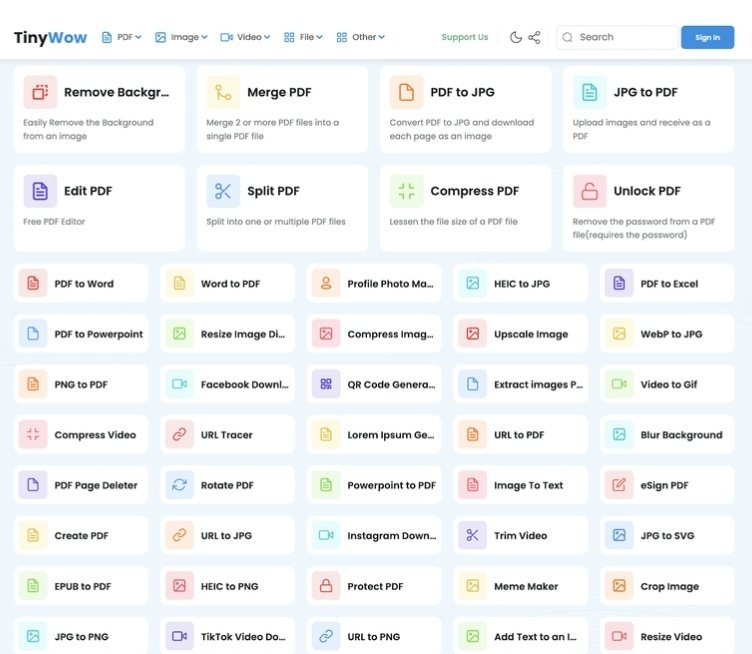This screenshot has height=654, width=752.
Task: Open the Lorem Ipsum Generator tool
Action: pos(374,434)
